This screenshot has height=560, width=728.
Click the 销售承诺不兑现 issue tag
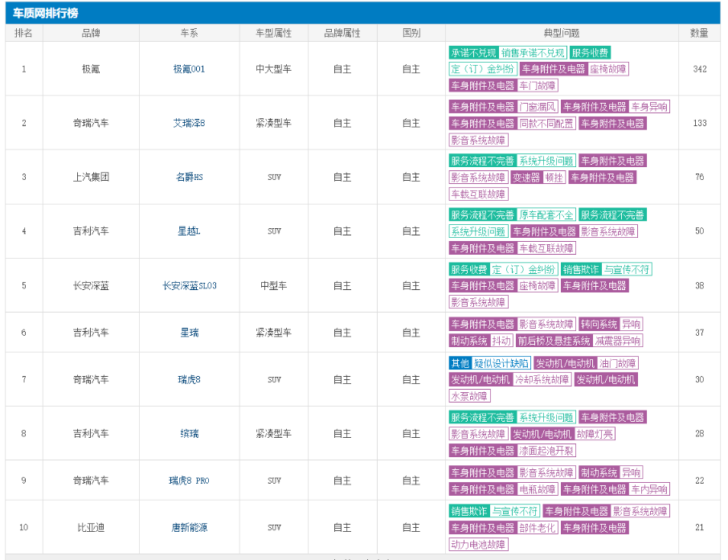[x=533, y=53]
